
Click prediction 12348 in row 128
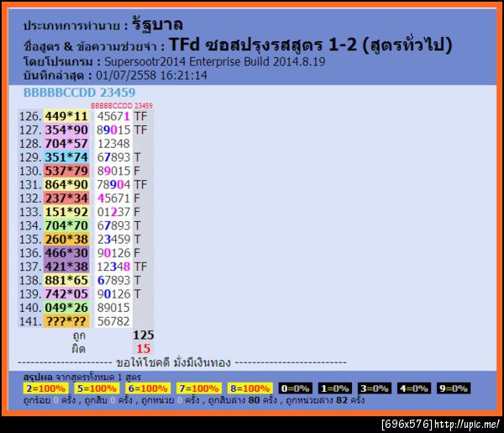pyautogui.click(x=113, y=144)
